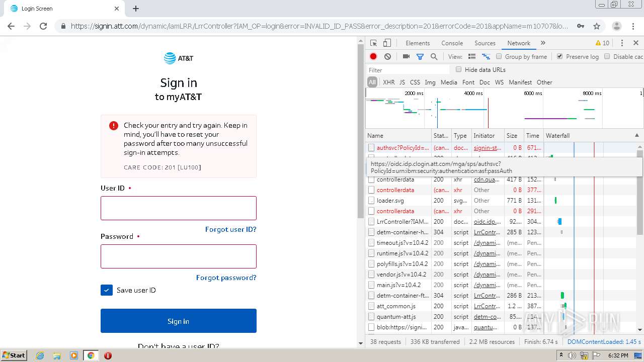Filter requests by XHR type
This screenshot has width=644, height=362.
tap(389, 82)
